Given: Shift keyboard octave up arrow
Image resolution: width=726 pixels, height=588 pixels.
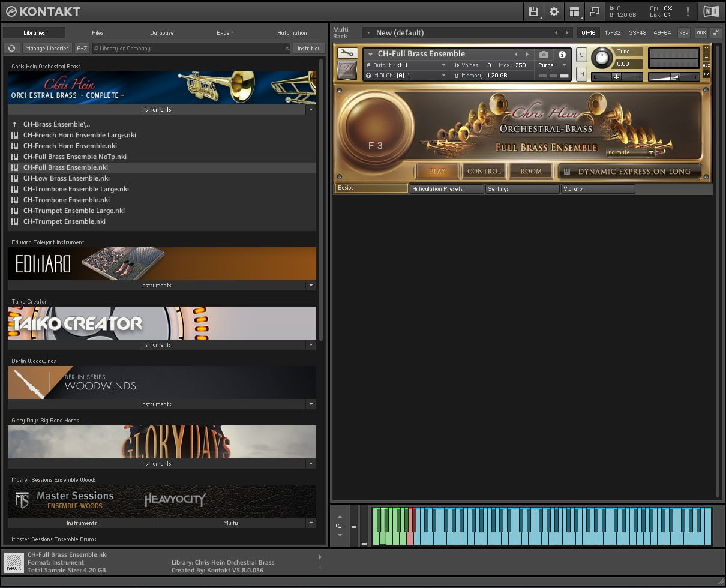Looking at the screenshot, I should pyautogui.click(x=340, y=517).
